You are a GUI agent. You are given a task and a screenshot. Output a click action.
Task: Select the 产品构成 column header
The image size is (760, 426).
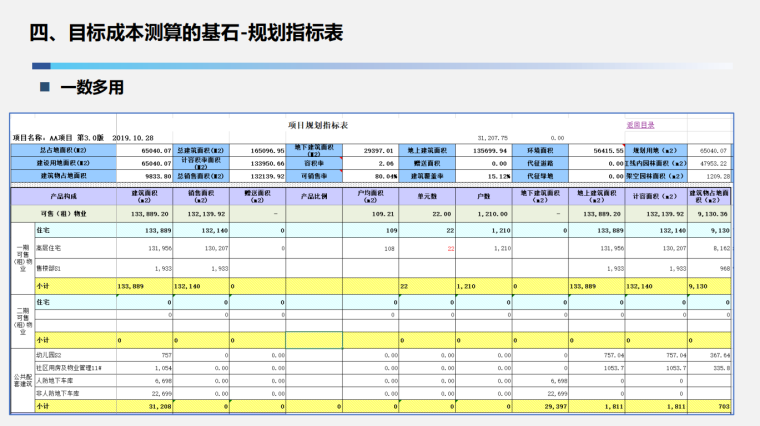tap(64, 197)
